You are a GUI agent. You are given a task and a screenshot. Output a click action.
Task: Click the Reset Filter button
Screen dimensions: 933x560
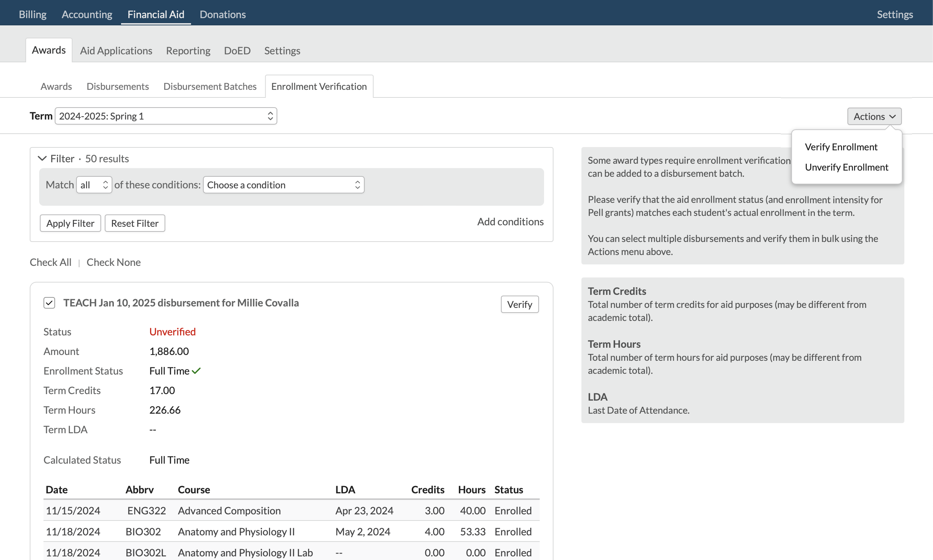135,223
